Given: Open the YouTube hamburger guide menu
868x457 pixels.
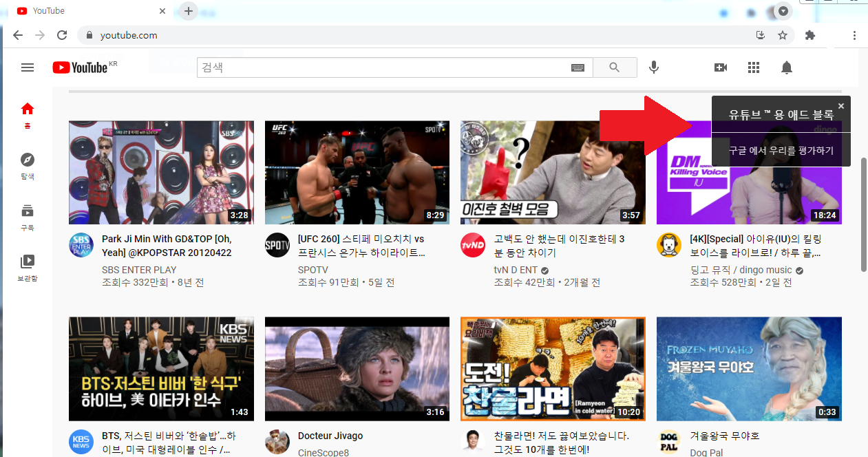Looking at the screenshot, I should (x=28, y=67).
